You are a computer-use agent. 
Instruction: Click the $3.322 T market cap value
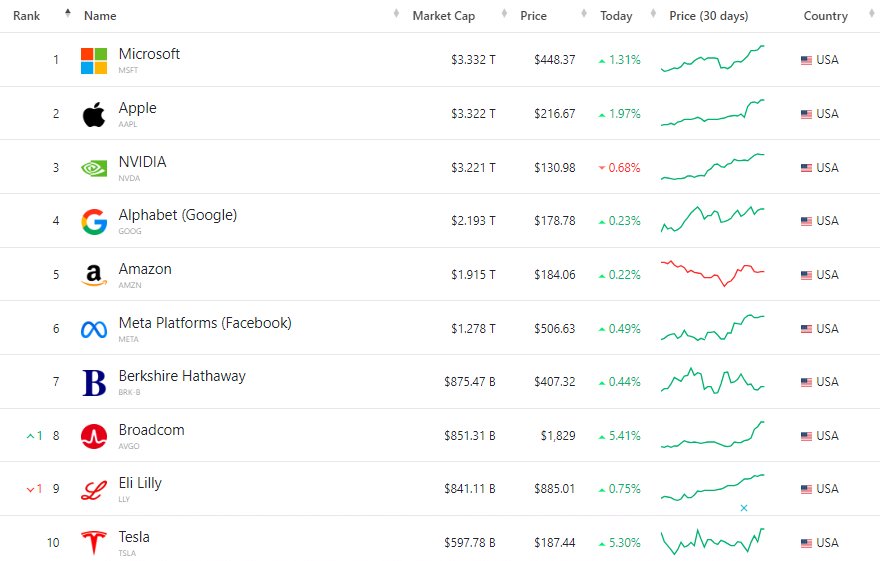[x=473, y=114]
